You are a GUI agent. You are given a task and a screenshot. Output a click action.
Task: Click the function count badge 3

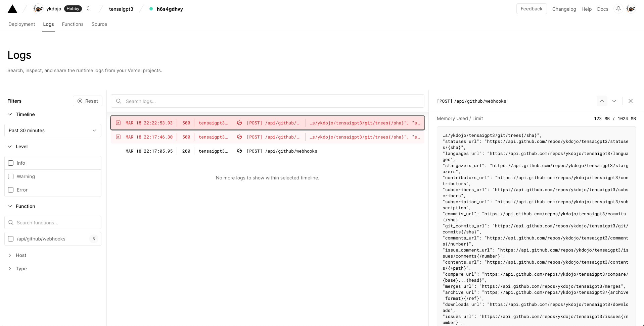94,239
